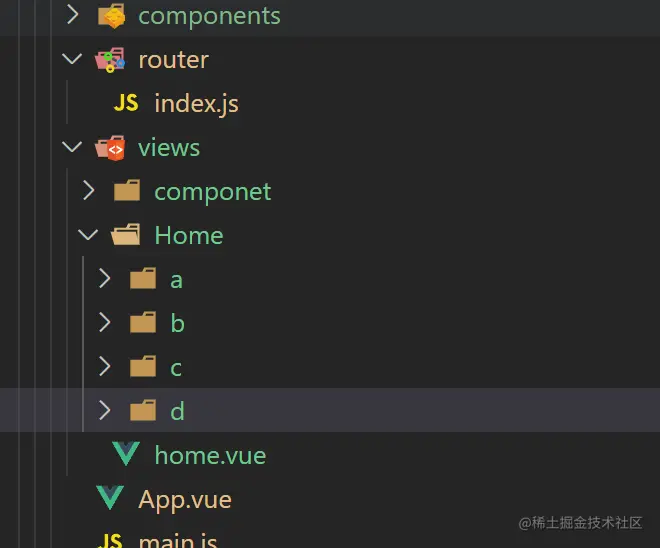Expand the components folder chevron
This screenshot has width=660, height=548.
72,15
